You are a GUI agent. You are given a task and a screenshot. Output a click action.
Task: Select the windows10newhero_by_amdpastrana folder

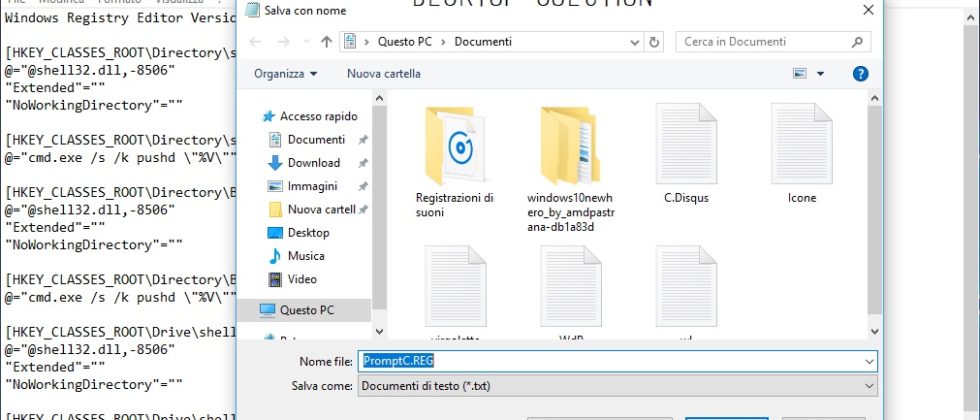[571, 169]
